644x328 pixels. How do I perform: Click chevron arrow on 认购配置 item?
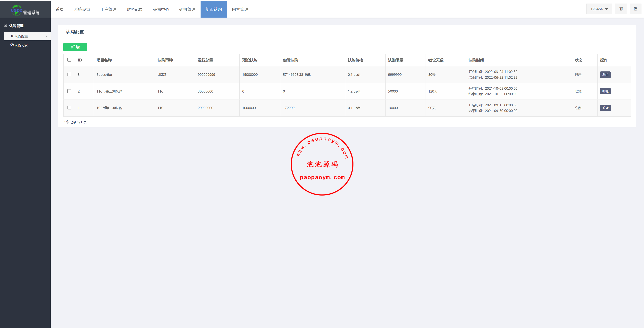click(46, 36)
